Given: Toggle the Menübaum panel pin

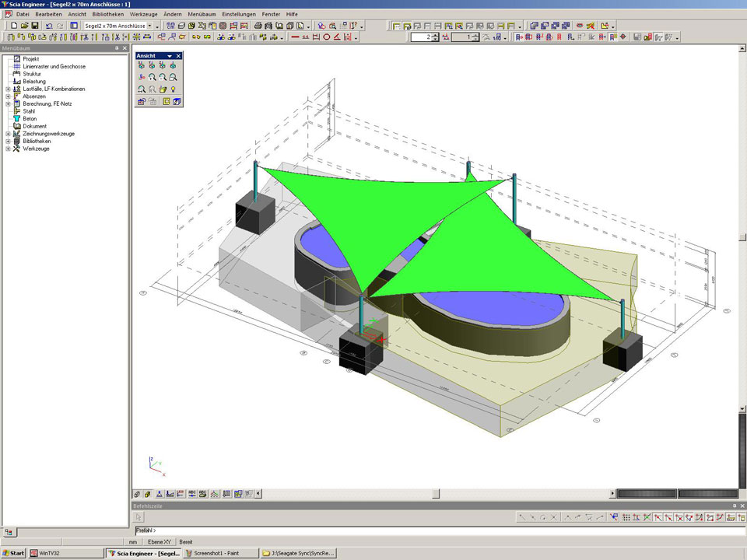Looking at the screenshot, I should click(117, 48).
